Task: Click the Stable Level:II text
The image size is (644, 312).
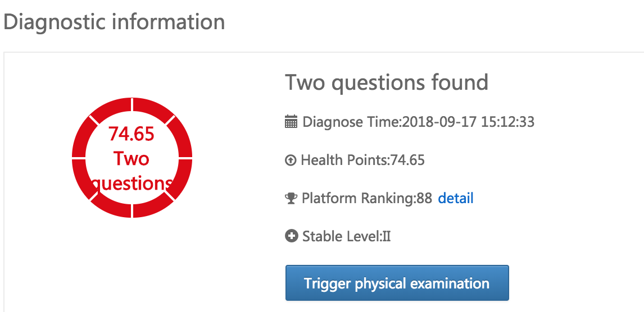Action: [346, 236]
